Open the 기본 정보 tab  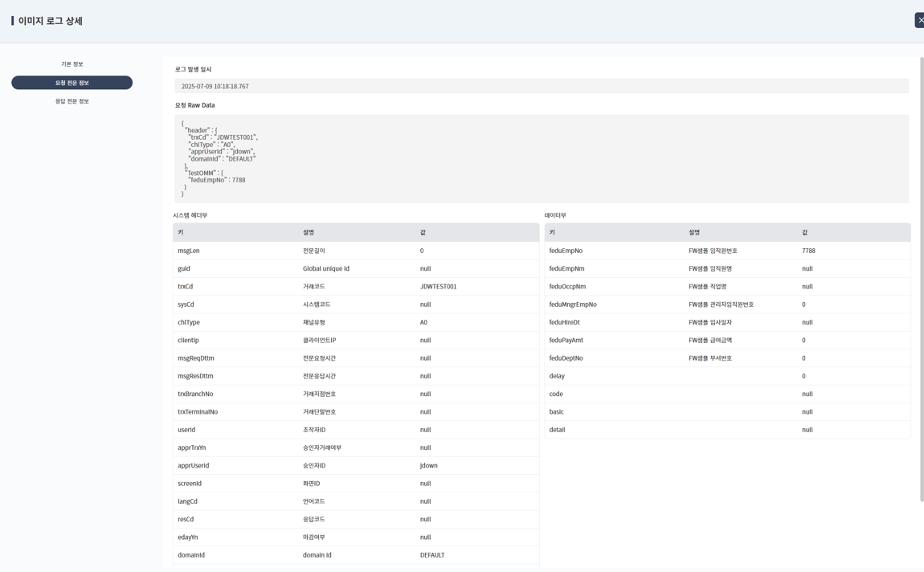(x=72, y=64)
